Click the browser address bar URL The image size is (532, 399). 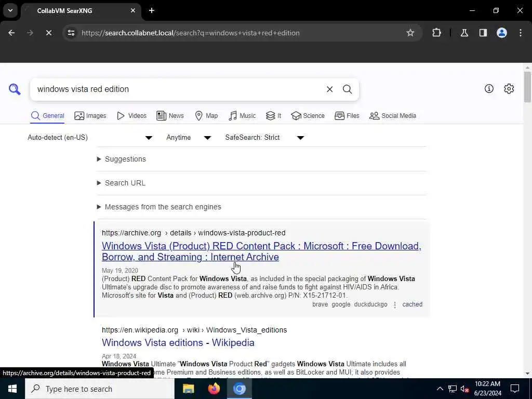190,33
